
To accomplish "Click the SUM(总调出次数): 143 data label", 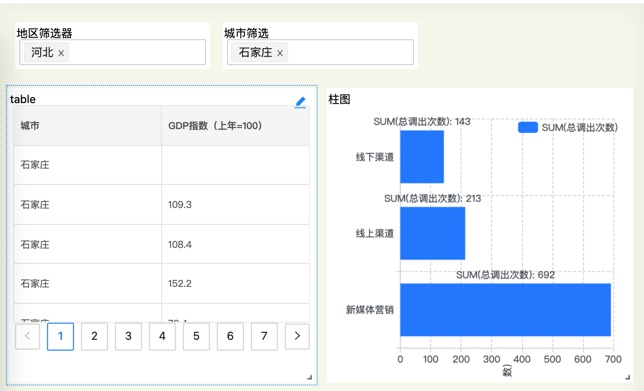I will point(422,122).
